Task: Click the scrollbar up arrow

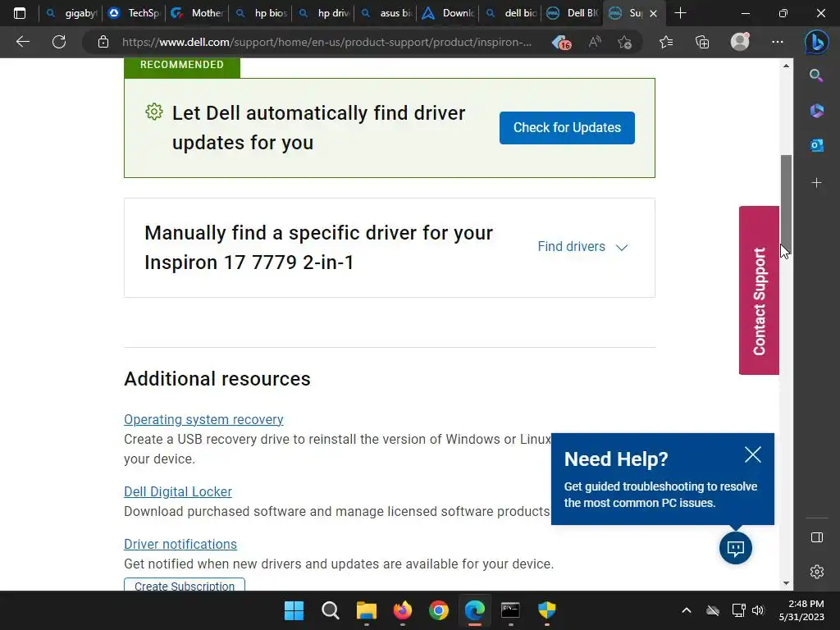Action: pyautogui.click(x=786, y=66)
